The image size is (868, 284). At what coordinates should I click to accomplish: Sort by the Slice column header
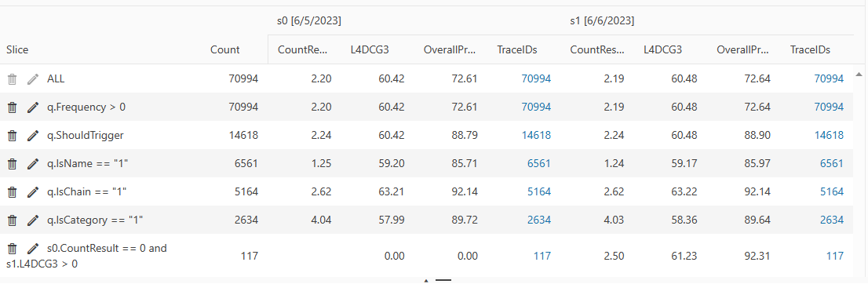(17, 50)
